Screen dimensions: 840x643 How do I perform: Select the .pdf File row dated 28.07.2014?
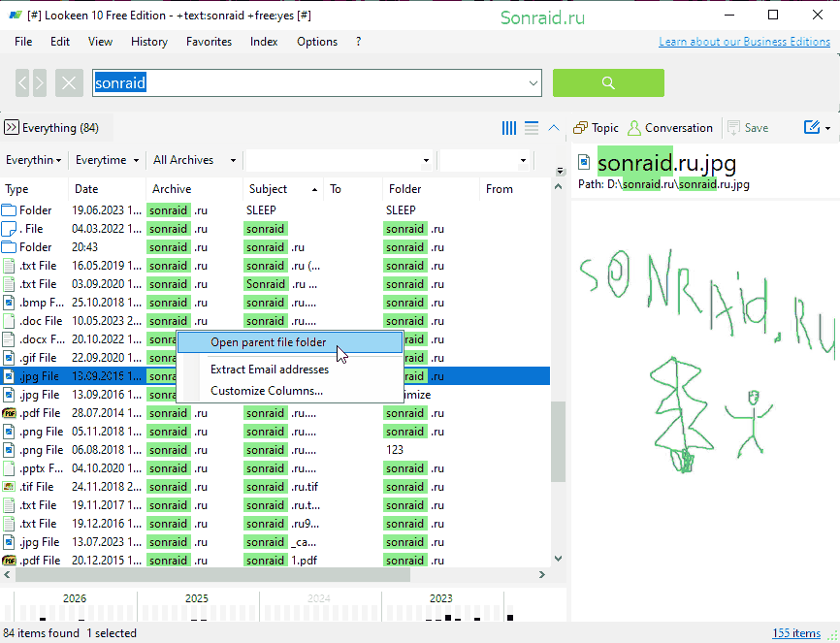coord(275,413)
